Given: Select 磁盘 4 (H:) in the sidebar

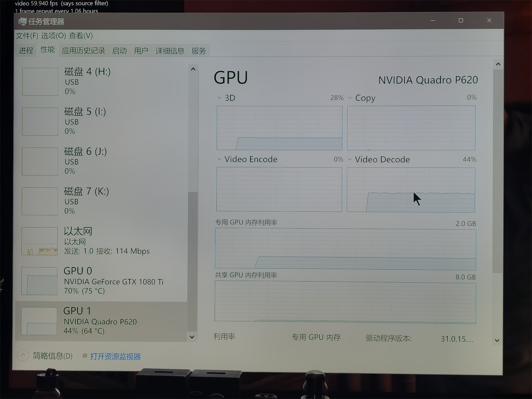Looking at the screenshot, I should [101, 82].
